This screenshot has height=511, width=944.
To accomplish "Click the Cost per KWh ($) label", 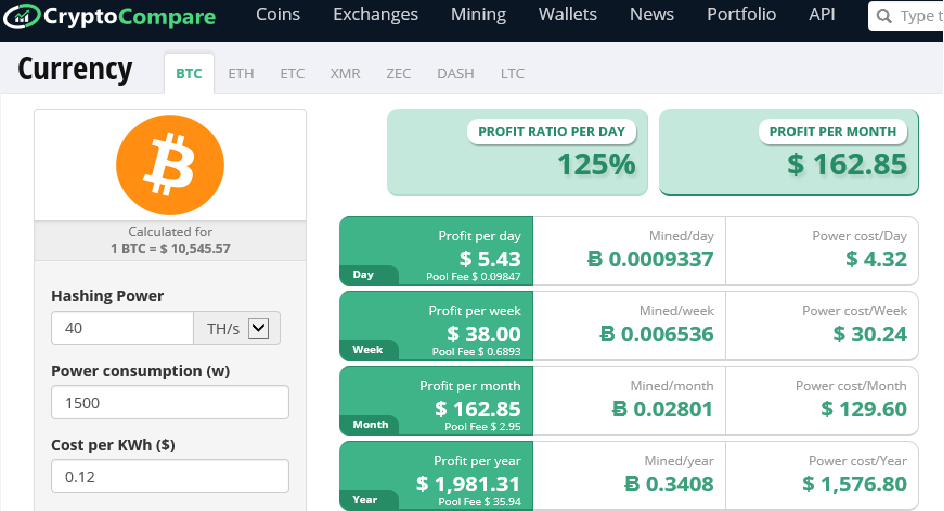I will 113,445.
